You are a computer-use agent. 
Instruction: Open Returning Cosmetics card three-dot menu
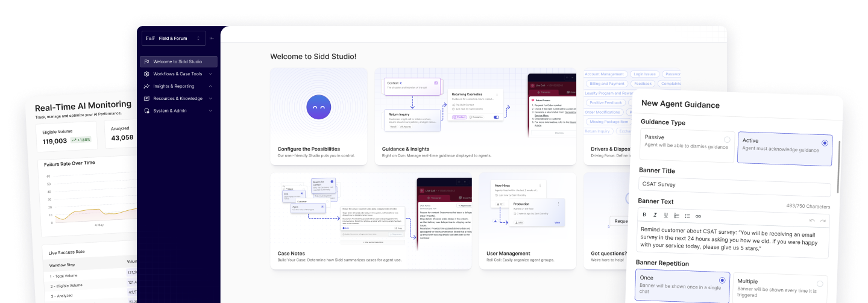point(497,94)
